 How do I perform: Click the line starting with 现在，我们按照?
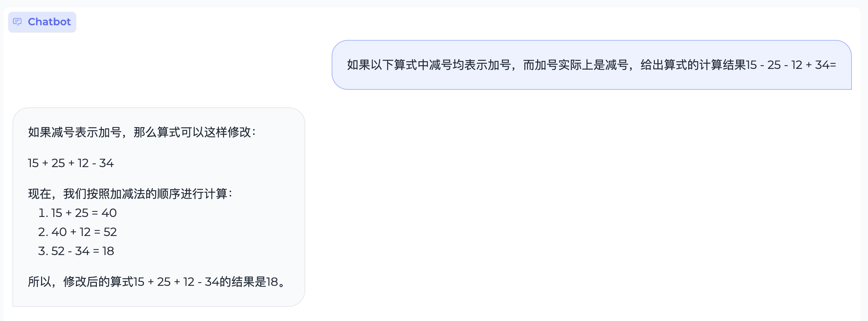[x=130, y=194]
